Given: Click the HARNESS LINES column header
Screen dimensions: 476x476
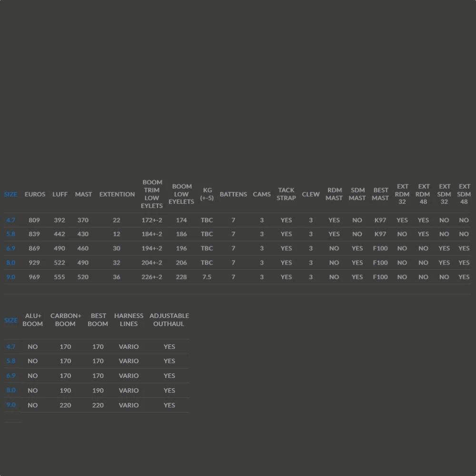Looking at the screenshot, I should pos(129,320).
